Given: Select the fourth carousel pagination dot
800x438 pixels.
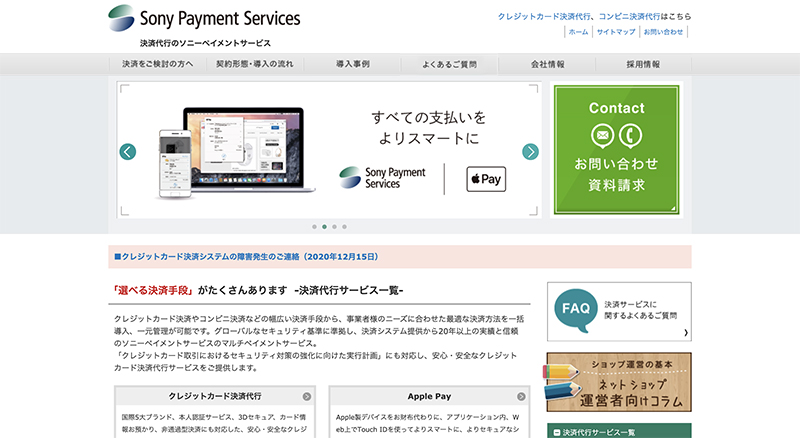Looking at the screenshot, I should [344, 227].
